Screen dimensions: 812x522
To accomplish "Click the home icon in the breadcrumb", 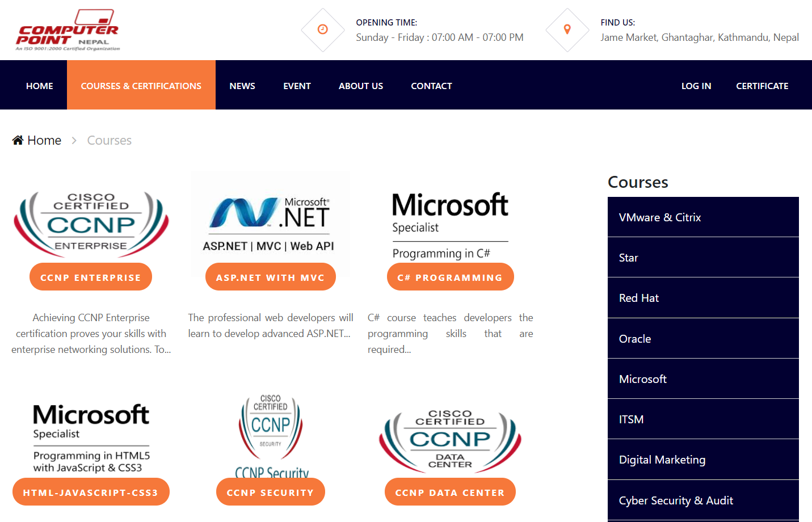I will 18,140.
